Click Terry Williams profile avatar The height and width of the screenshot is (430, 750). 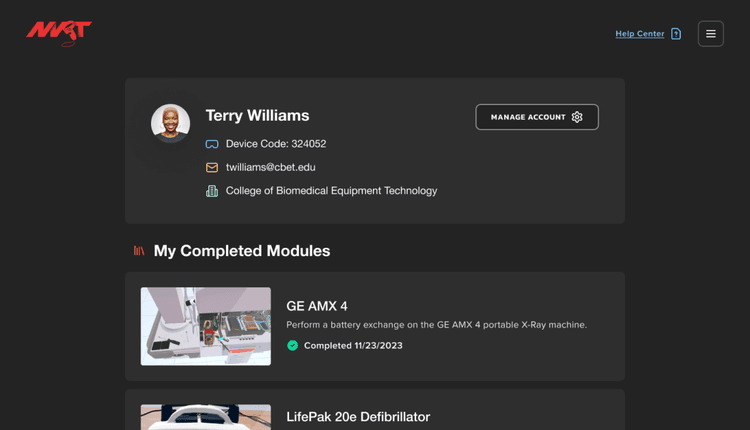(170, 123)
